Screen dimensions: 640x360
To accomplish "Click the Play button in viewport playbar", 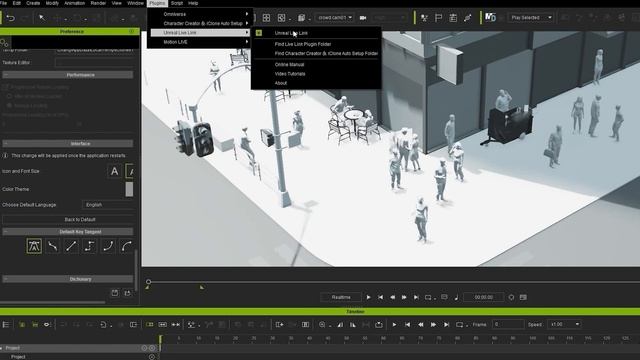I will coord(368,297).
